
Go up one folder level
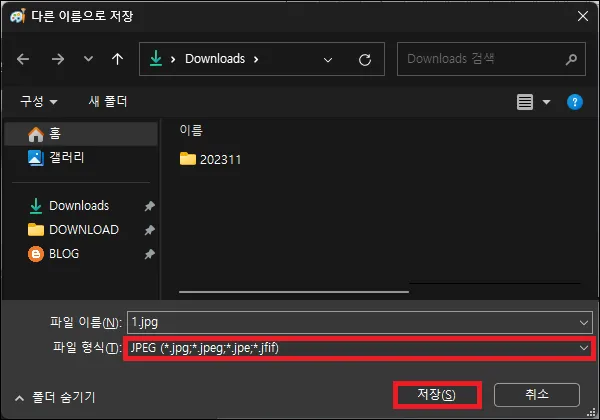tap(117, 59)
